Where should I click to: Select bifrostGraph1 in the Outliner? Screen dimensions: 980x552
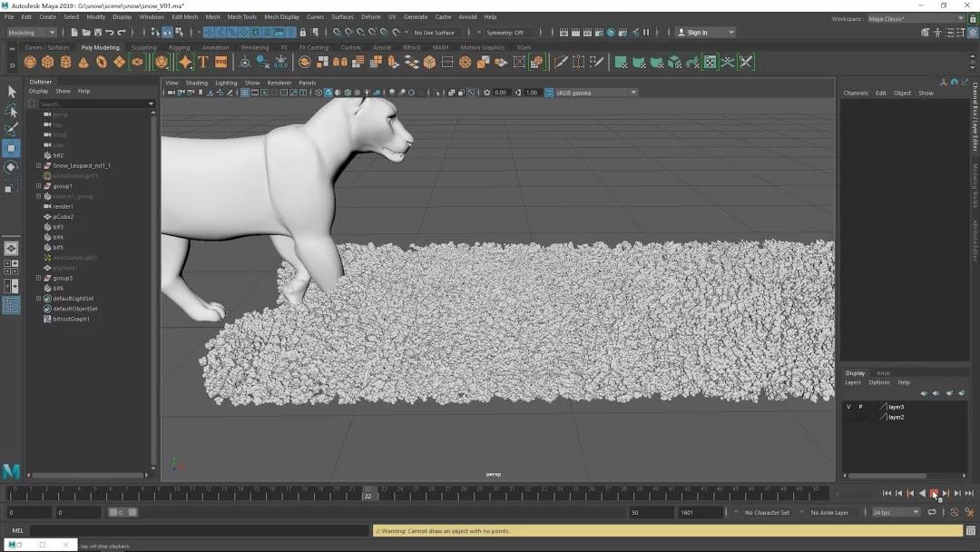[x=71, y=319]
